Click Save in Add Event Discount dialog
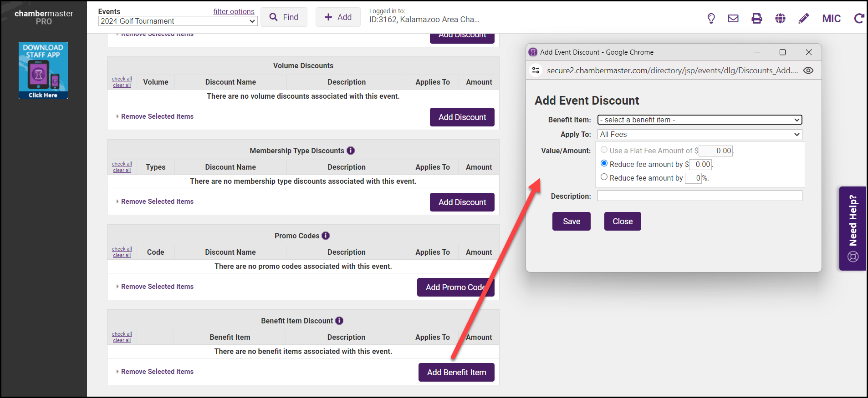 tap(571, 222)
